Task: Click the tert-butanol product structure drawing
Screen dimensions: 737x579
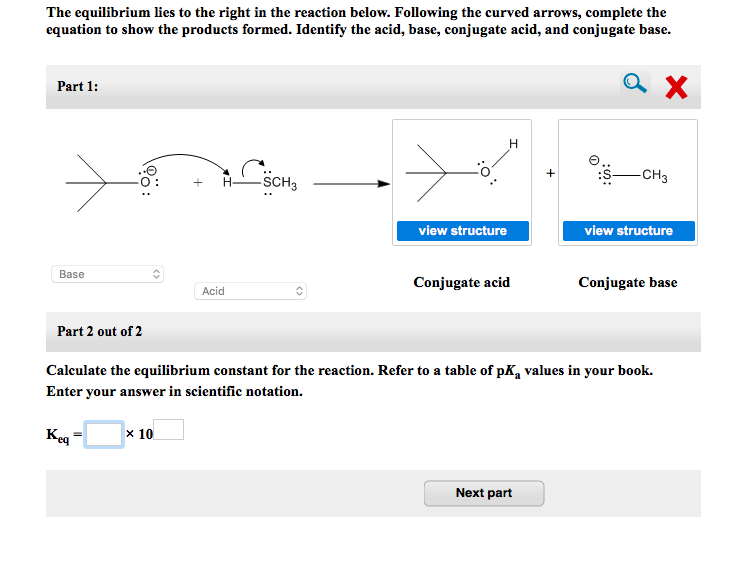Action: [x=461, y=172]
